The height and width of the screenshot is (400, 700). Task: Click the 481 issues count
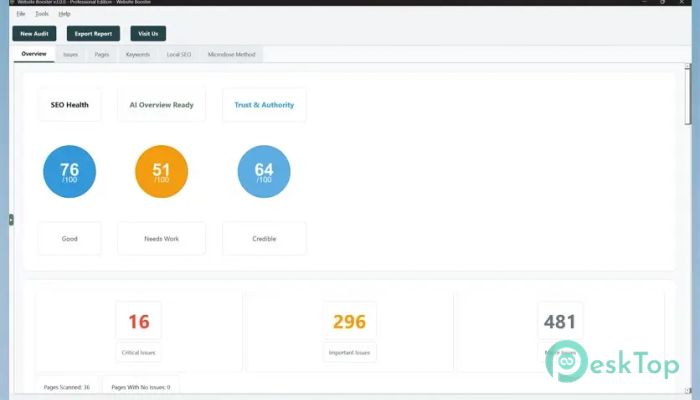pos(560,321)
